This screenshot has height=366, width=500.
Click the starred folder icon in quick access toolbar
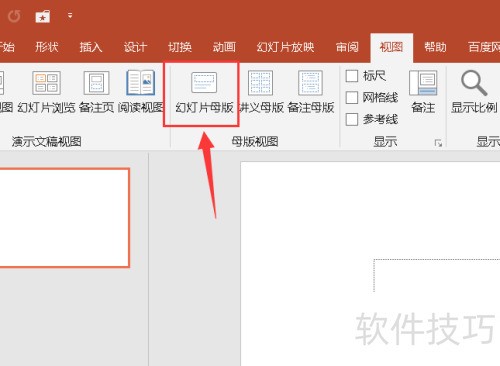coord(43,16)
